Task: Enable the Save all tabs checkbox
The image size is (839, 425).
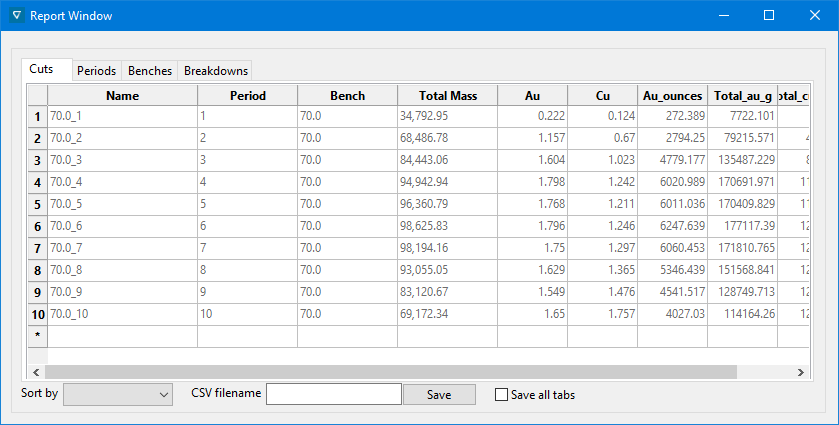Action: point(502,395)
